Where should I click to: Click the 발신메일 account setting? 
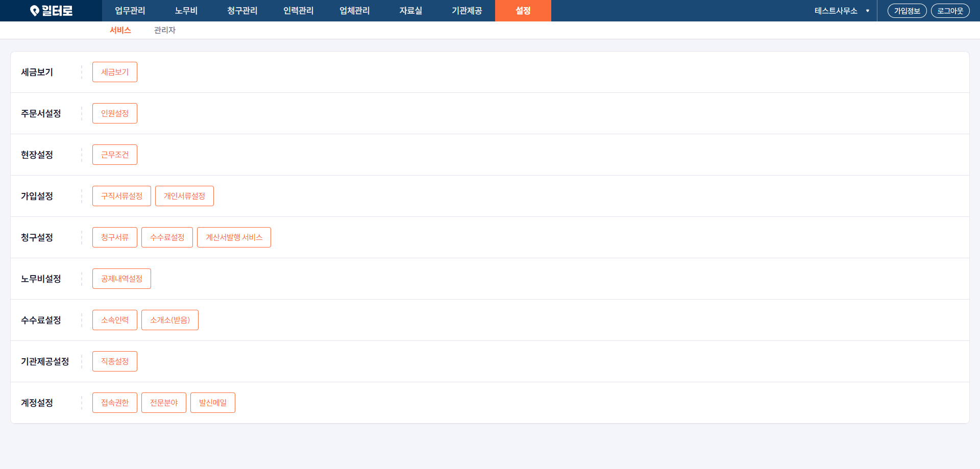(x=212, y=403)
